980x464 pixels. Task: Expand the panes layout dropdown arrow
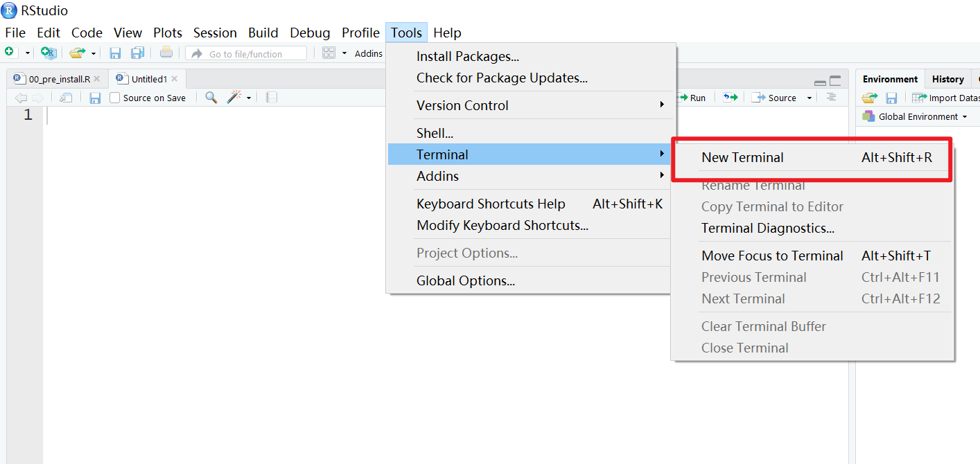coord(344,53)
